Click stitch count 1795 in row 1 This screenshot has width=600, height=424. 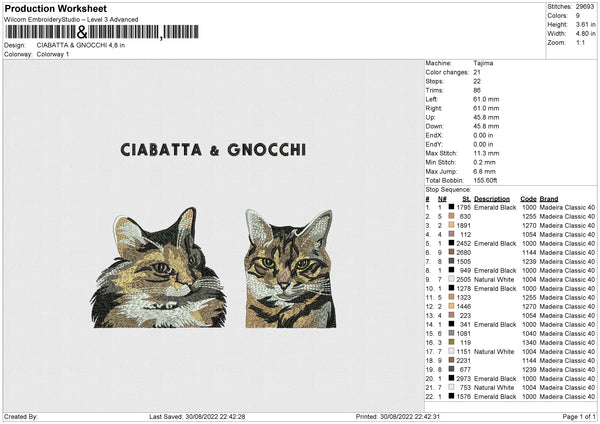464,207
